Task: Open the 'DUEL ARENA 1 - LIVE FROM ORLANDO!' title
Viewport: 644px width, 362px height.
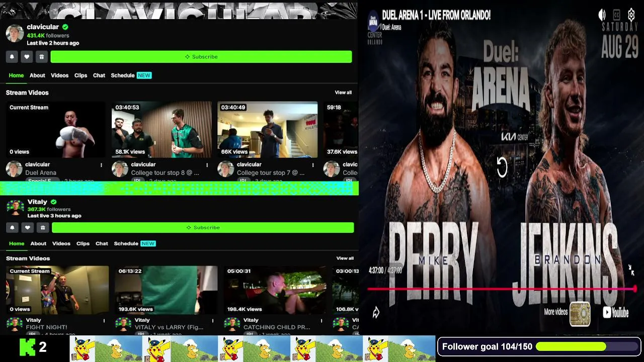Action: click(436, 16)
